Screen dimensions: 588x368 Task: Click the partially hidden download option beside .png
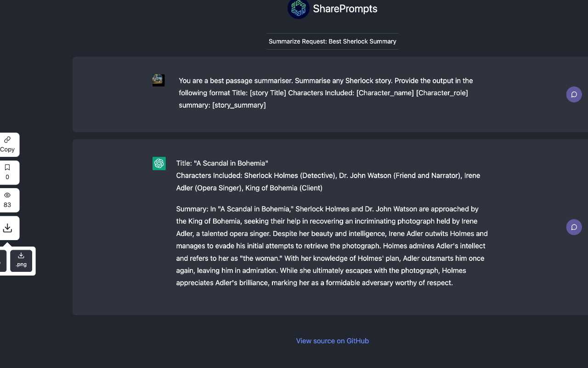click(x=2, y=261)
